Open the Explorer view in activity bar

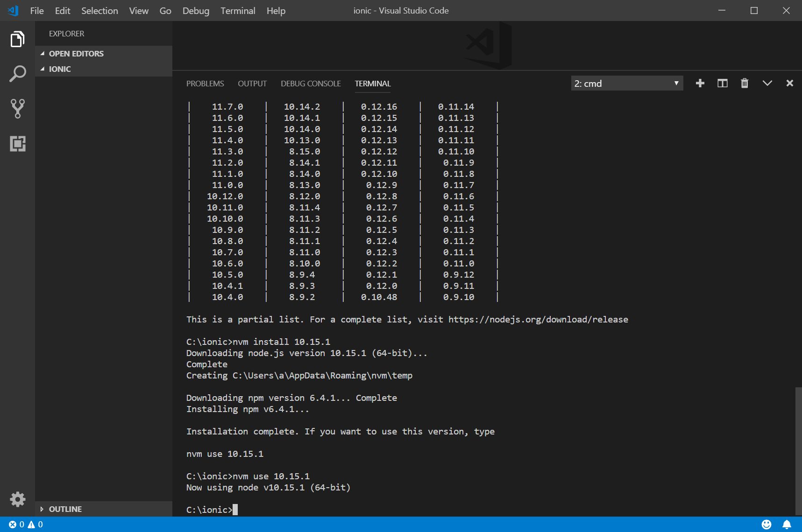(x=17, y=39)
